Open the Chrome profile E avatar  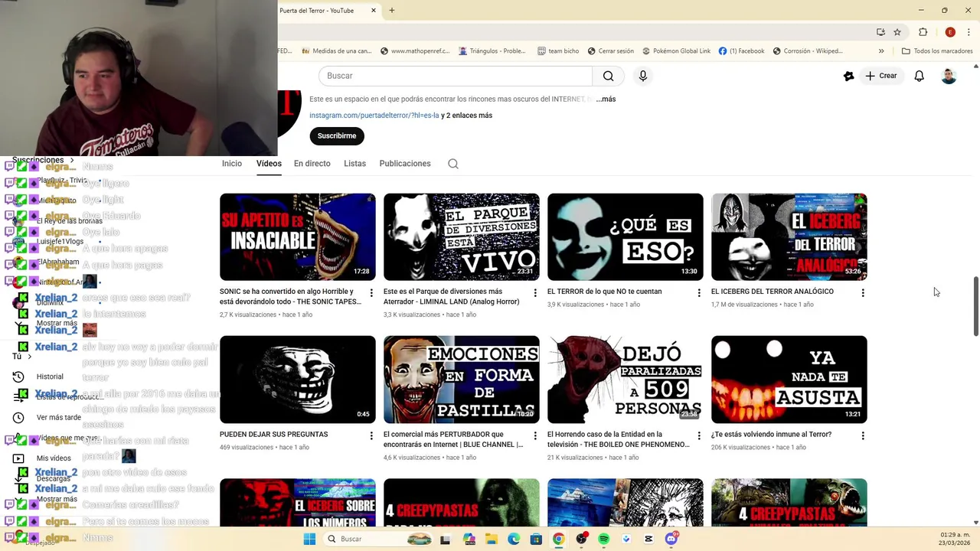tap(950, 32)
